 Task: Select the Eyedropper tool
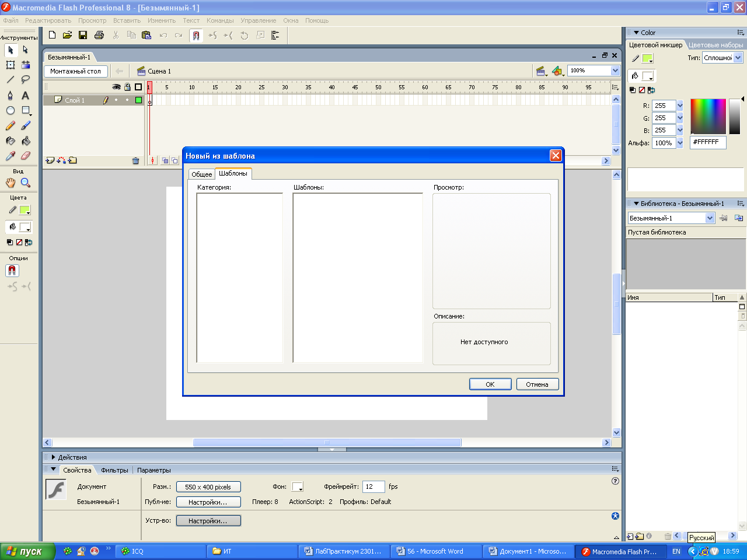coord(11,156)
